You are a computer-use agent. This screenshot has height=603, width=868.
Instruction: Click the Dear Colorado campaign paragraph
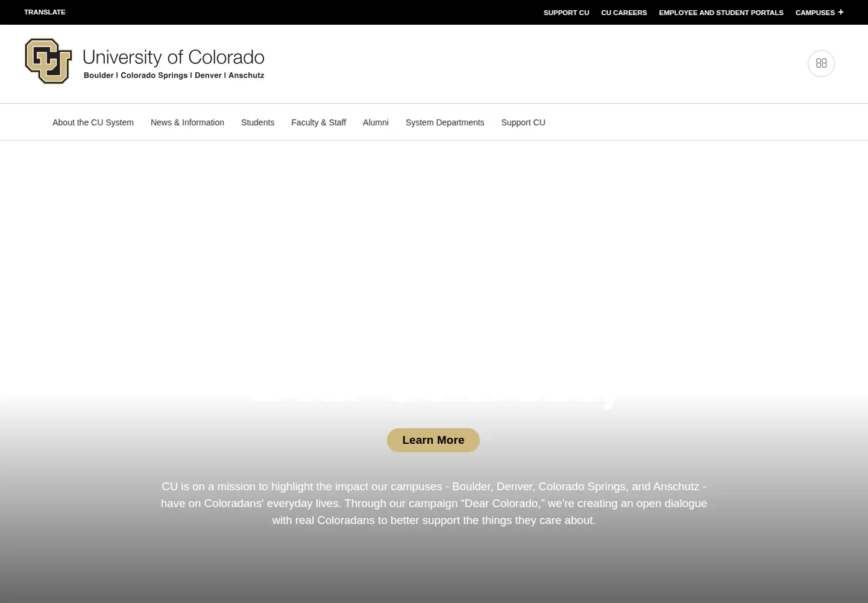(x=434, y=504)
